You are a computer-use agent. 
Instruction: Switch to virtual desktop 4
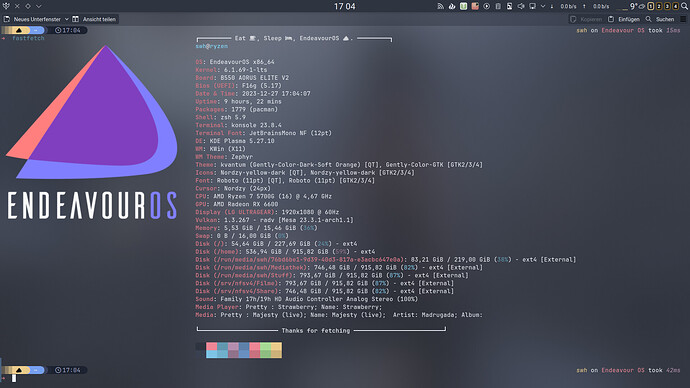tap(675, 6)
